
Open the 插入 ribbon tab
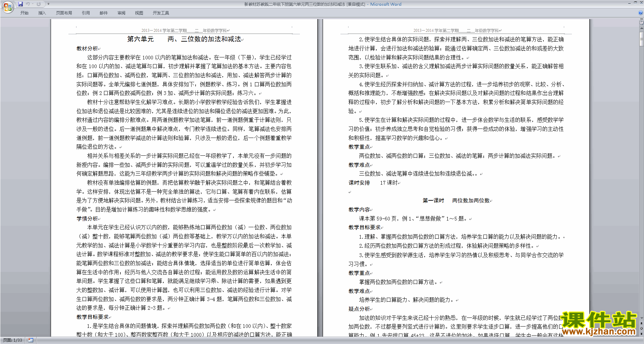coord(42,13)
